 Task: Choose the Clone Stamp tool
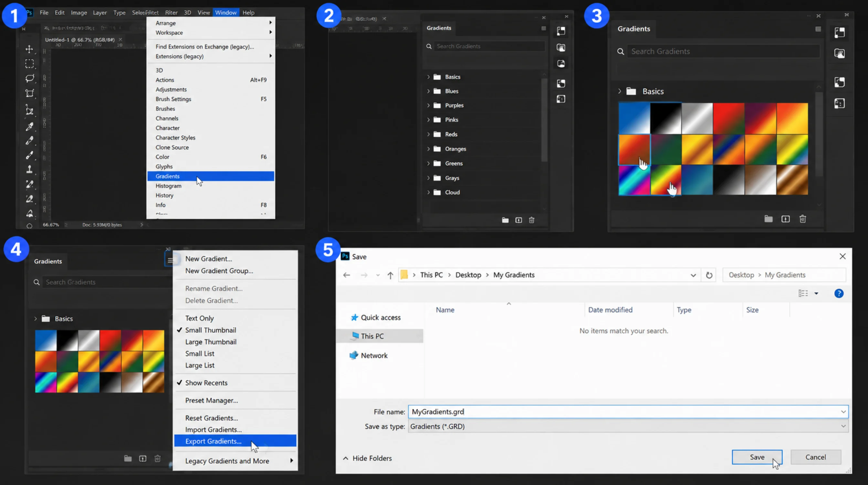(29, 169)
